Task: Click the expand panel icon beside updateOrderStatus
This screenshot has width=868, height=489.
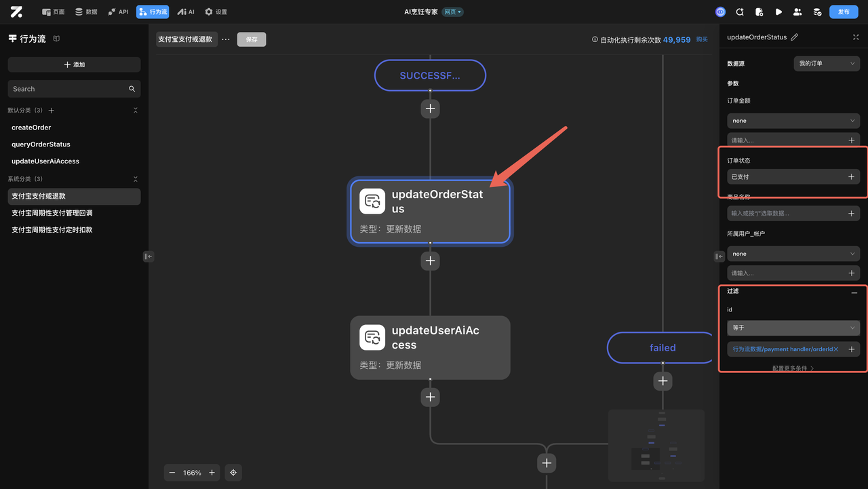Action: 856,37
